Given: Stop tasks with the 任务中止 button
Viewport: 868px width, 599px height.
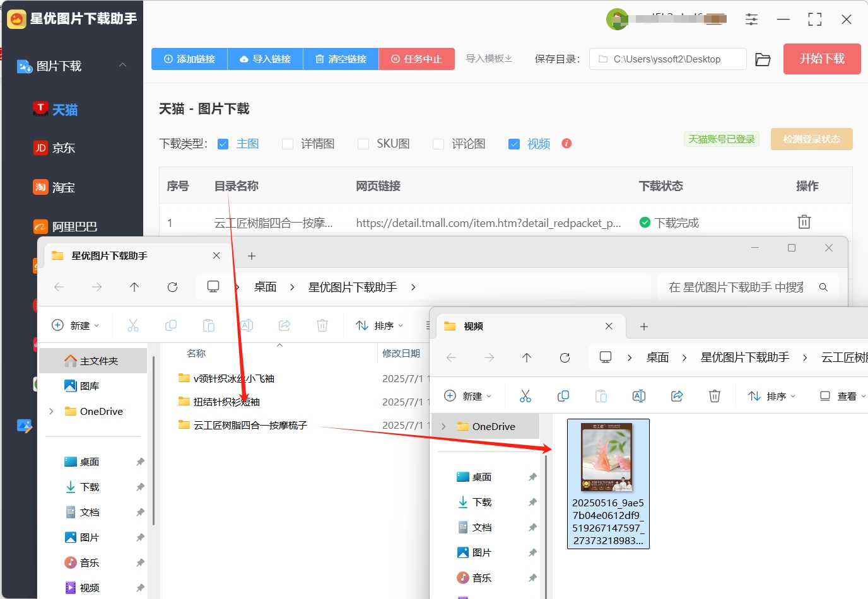Looking at the screenshot, I should click(416, 59).
